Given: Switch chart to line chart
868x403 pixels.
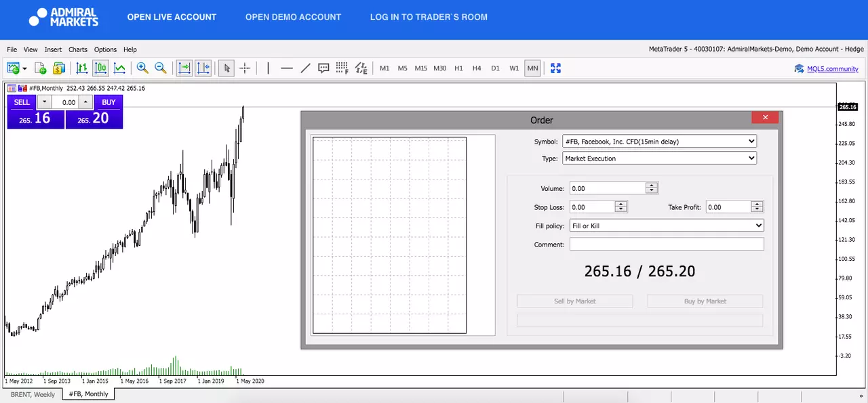Looking at the screenshot, I should tap(119, 68).
